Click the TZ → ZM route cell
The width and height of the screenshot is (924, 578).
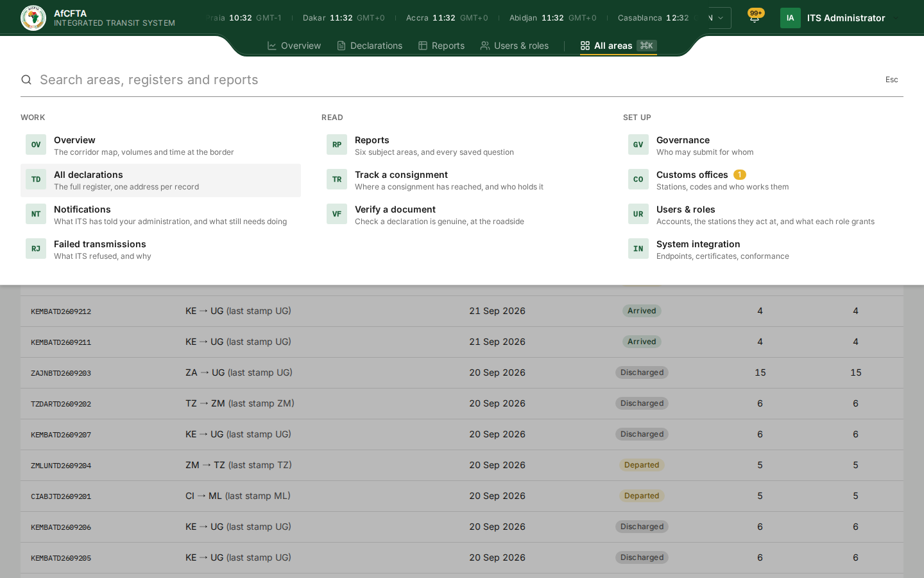(x=240, y=403)
